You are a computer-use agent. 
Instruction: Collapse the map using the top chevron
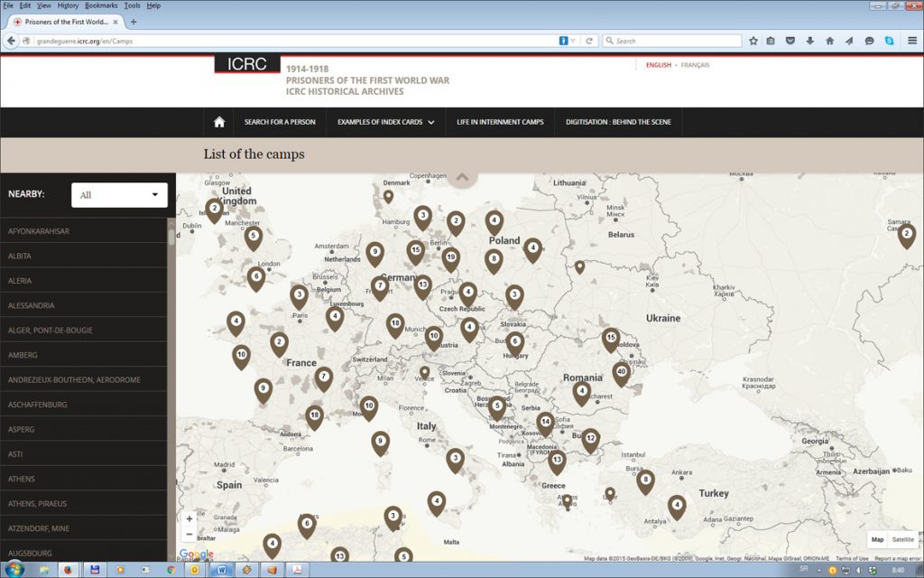coord(462,177)
